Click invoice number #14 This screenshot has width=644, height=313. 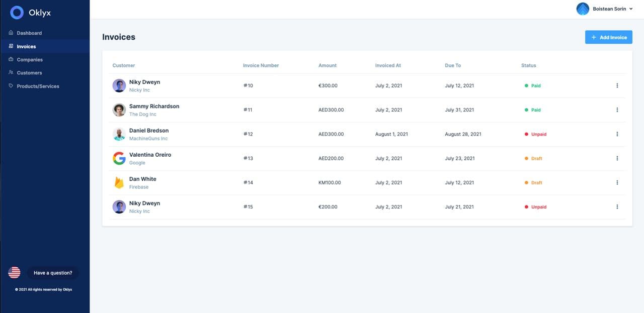pos(248,182)
